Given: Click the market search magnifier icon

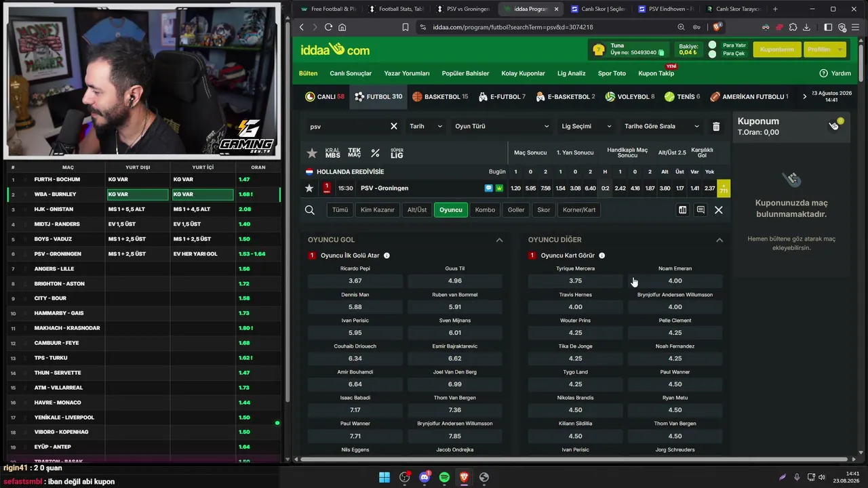Looking at the screenshot, I should click(310, 210).
